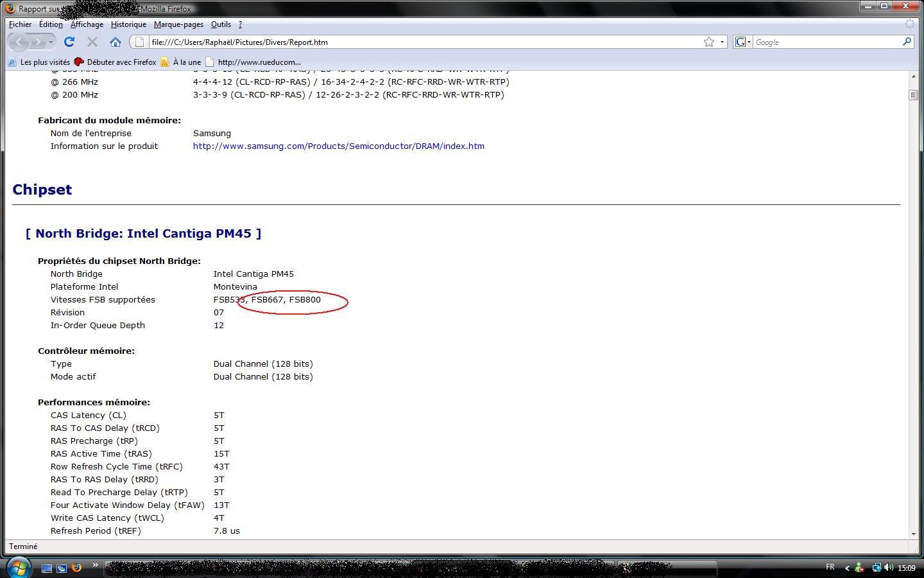Image resolution: width=924 pixels, height=578 pixels.
Task: Click the FR language indicator in taskbar
Action: click(x=830, y=568)
